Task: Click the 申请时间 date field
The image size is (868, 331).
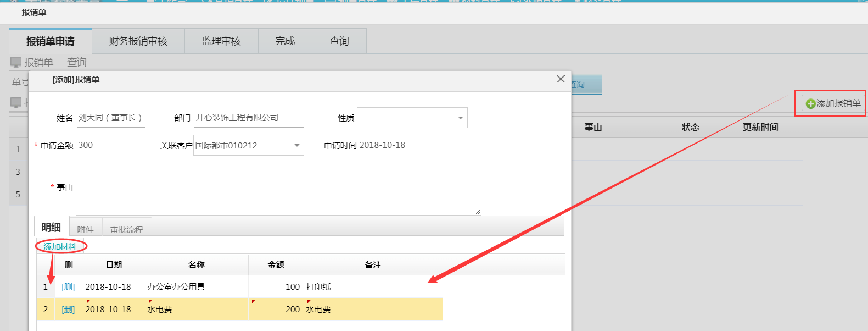Action: point(412,145)
